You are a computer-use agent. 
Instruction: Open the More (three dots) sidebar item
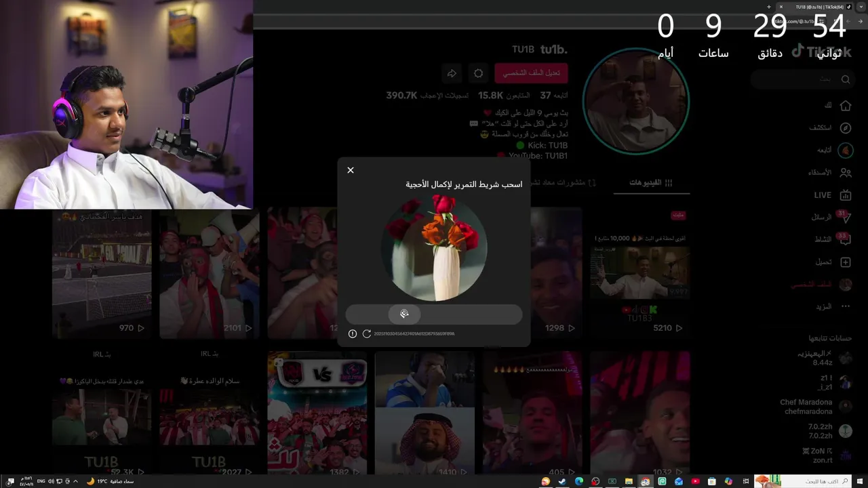pos(845,306)
